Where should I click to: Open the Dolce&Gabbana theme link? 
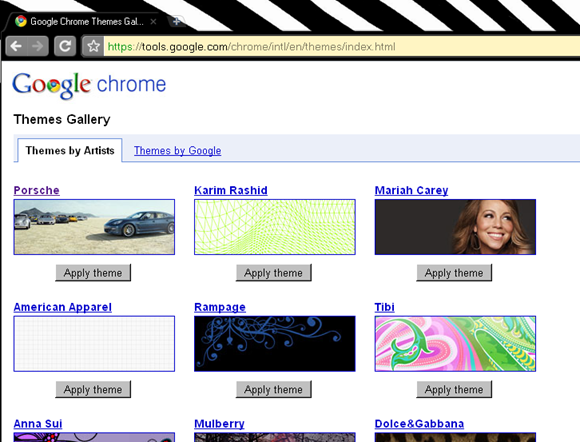pos(419,424)
